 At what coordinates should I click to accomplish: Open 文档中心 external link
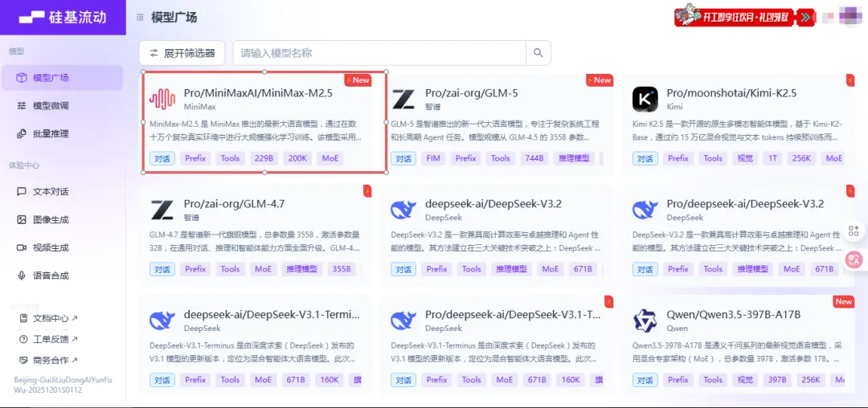[x=49, y=318]
